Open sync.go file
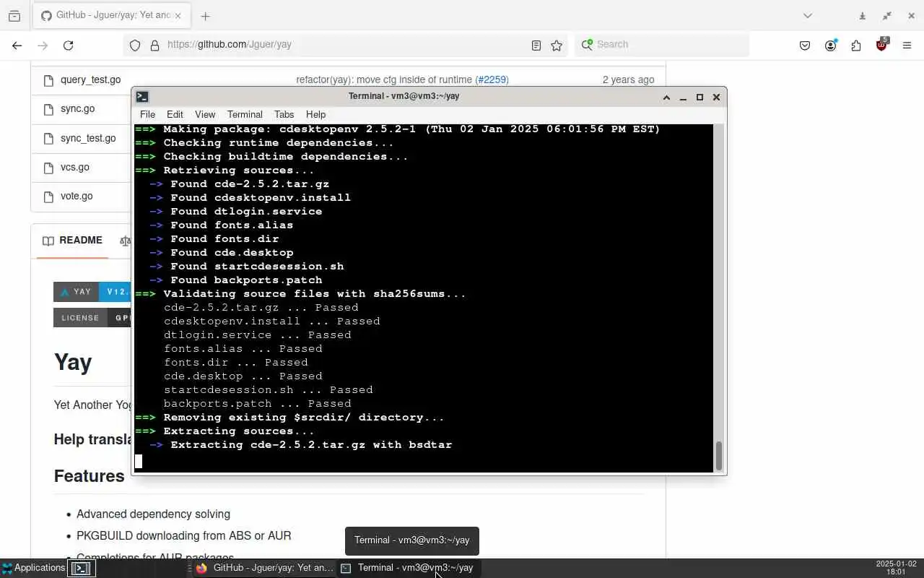Screen dimensions: 924x578 77,108
